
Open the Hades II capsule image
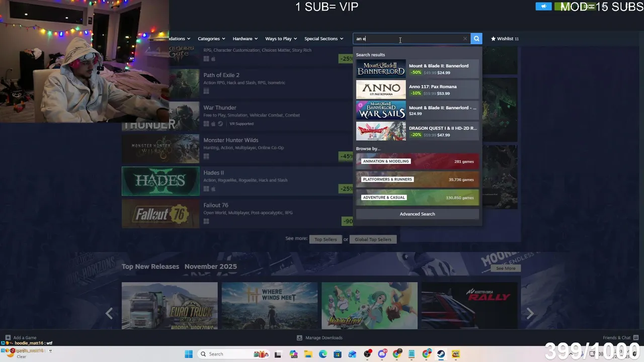tap(160, 181)
